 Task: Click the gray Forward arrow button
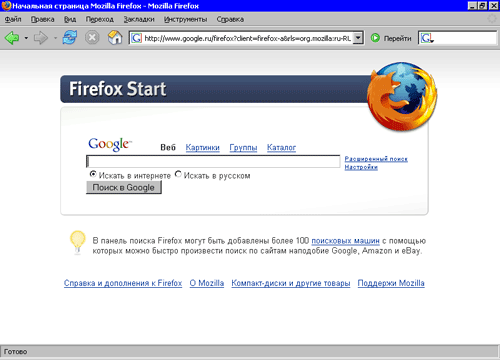(x=41, y=38)
